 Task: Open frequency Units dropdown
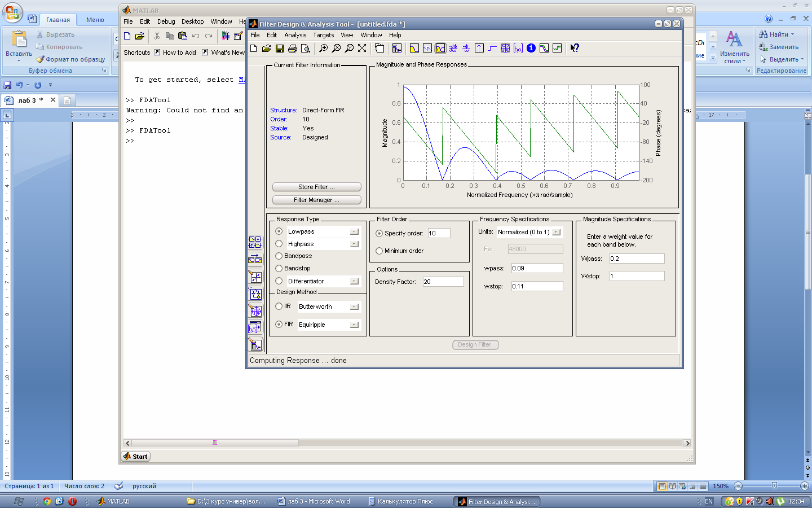(557, 232)
